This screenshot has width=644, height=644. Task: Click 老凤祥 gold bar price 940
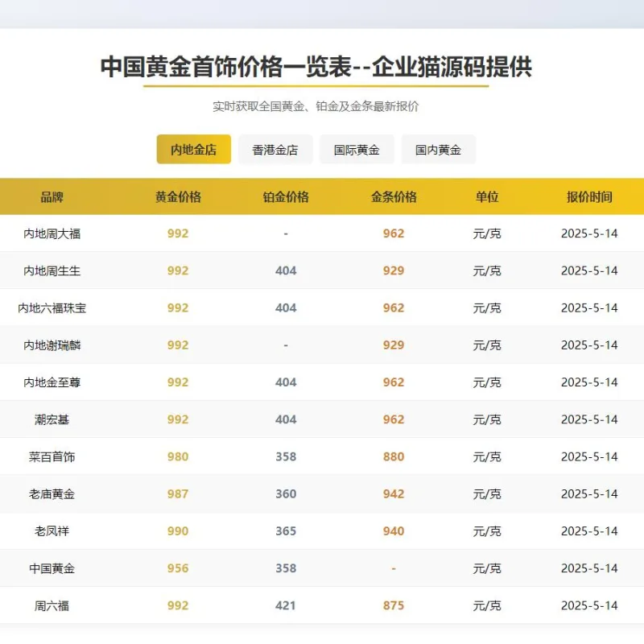(x=394, y=531)
